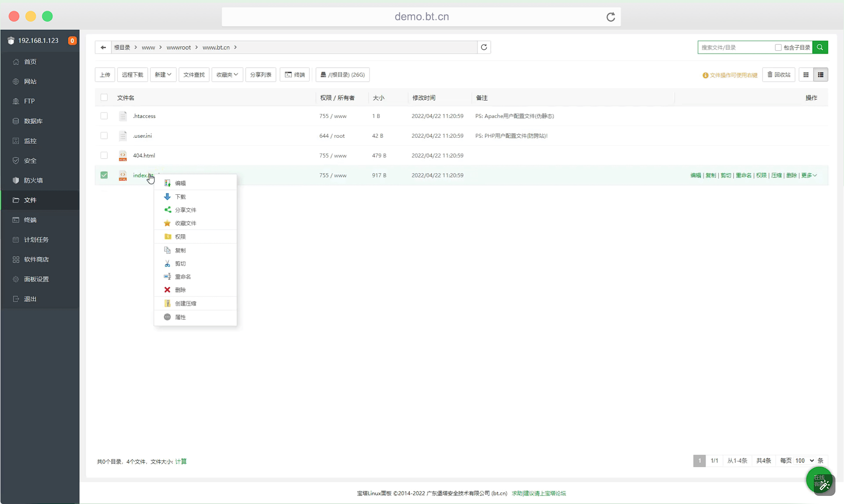Select 重命名 in the context menu

[x=183, y=277]
